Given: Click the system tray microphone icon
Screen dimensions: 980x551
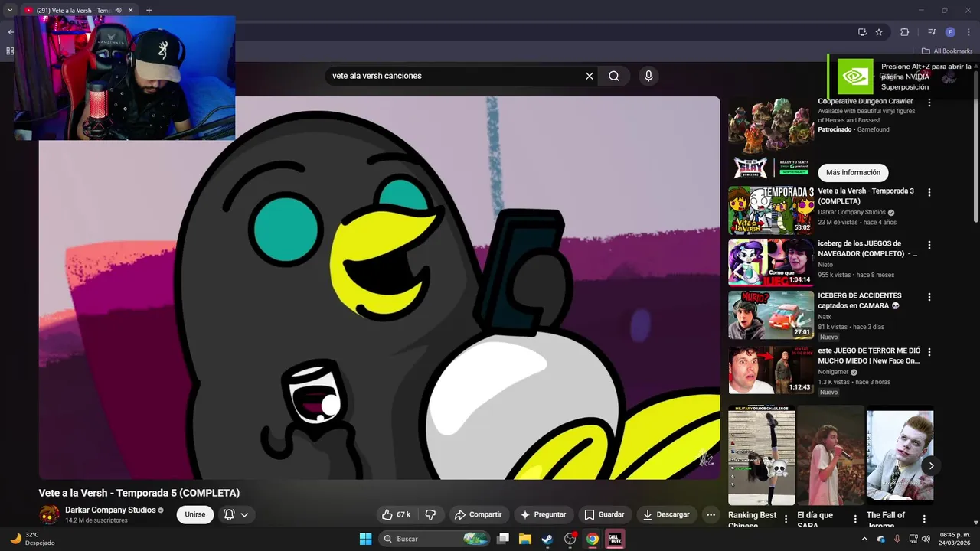Looking at the screenshot, I should click(x=897, y=539).
